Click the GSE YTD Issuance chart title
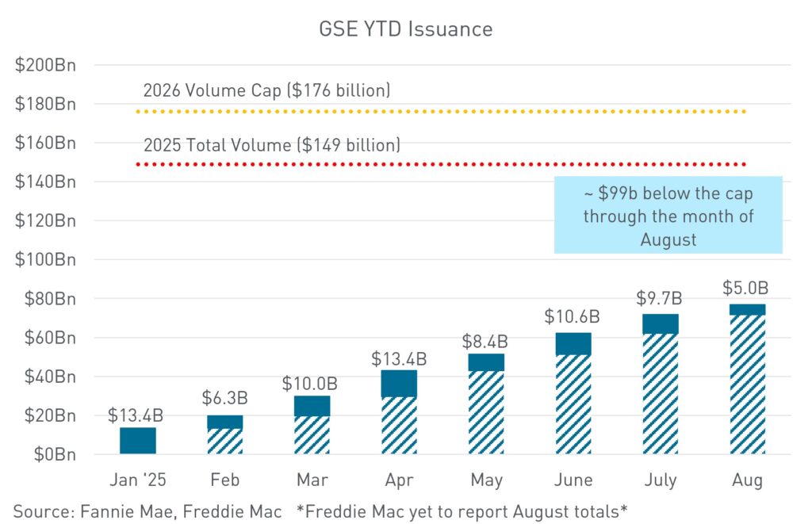The width and height of the screenshot is (812, 524). tap(405, 29)
